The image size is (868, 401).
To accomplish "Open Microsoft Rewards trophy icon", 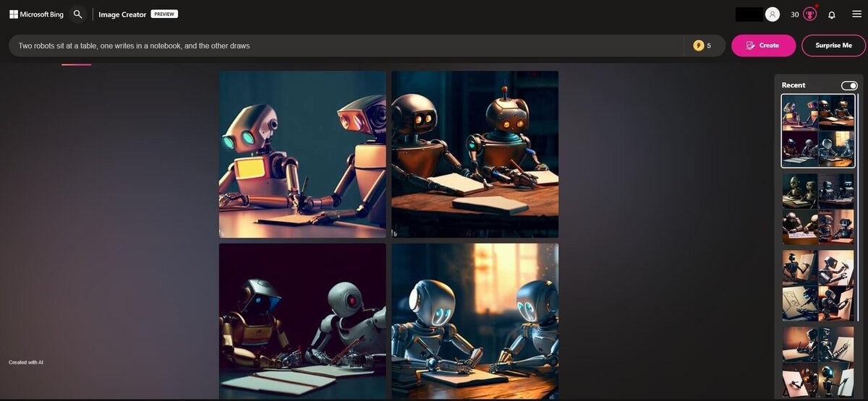I will [x=810, y=14].
